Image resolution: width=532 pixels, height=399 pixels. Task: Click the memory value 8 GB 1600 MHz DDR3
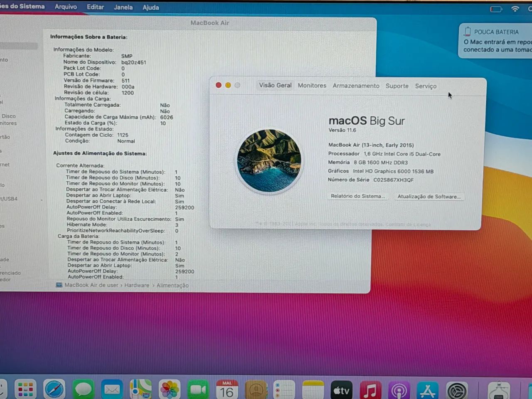(380, 163)
